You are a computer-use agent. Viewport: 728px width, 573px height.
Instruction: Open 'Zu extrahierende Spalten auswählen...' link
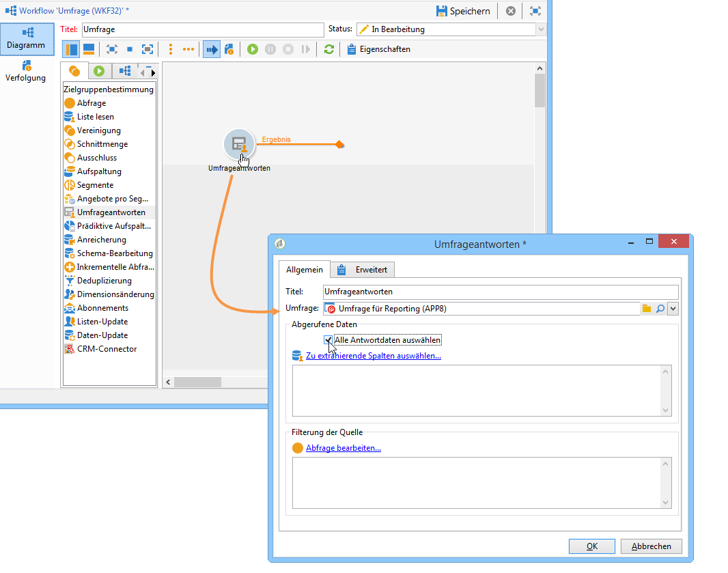point(374,356)
